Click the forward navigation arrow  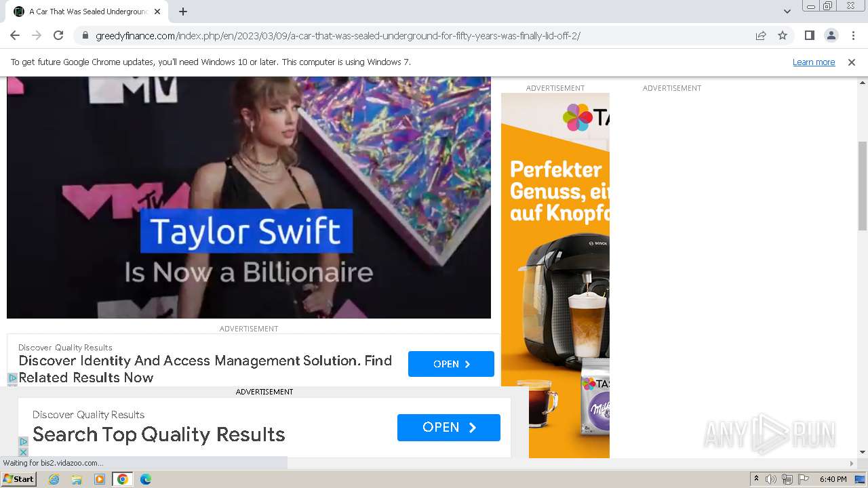[37, 35]
